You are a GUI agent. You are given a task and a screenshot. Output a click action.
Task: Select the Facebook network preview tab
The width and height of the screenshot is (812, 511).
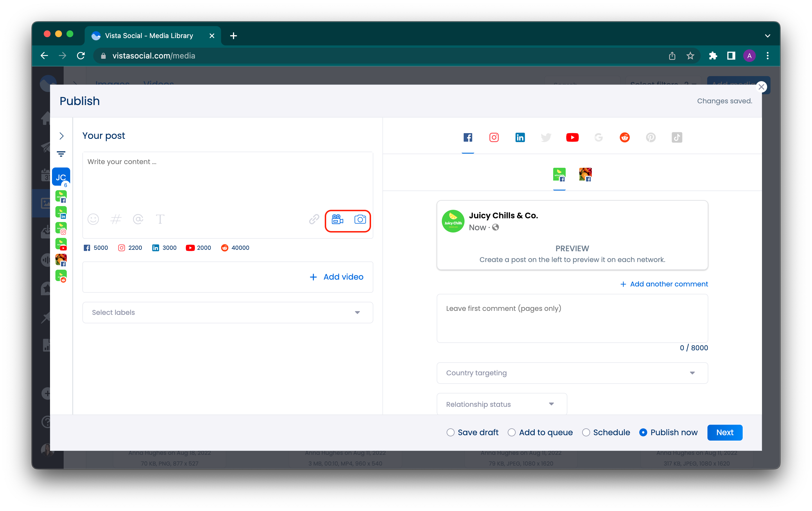coord(468,137)
